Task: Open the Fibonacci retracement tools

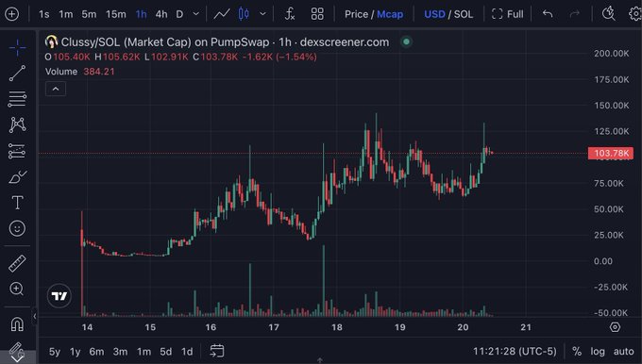Action: click(17, 99)
